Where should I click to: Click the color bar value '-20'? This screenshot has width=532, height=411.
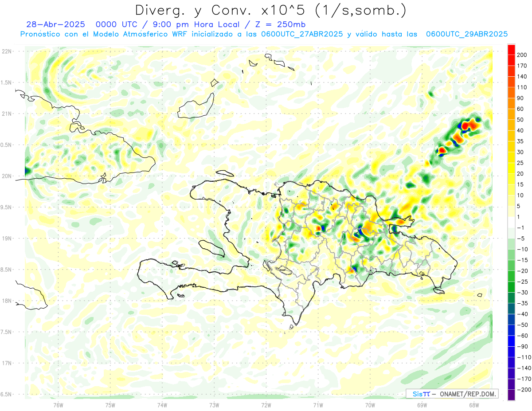pyautogui.click(x=522, y=271)
